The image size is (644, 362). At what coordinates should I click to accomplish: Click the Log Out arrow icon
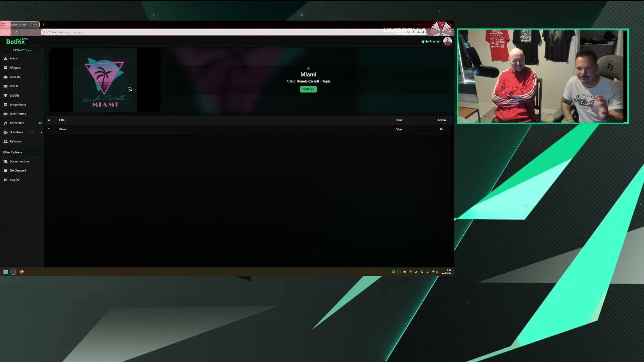pos(6,179)
